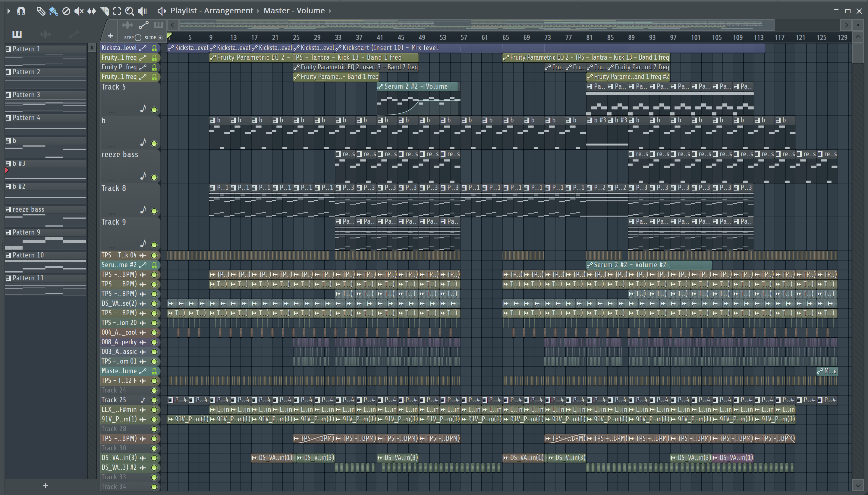This screenshot has height=495, width=868.
Task: Mute Track 5 with its green LED
Action: click(x=154, y=110)
